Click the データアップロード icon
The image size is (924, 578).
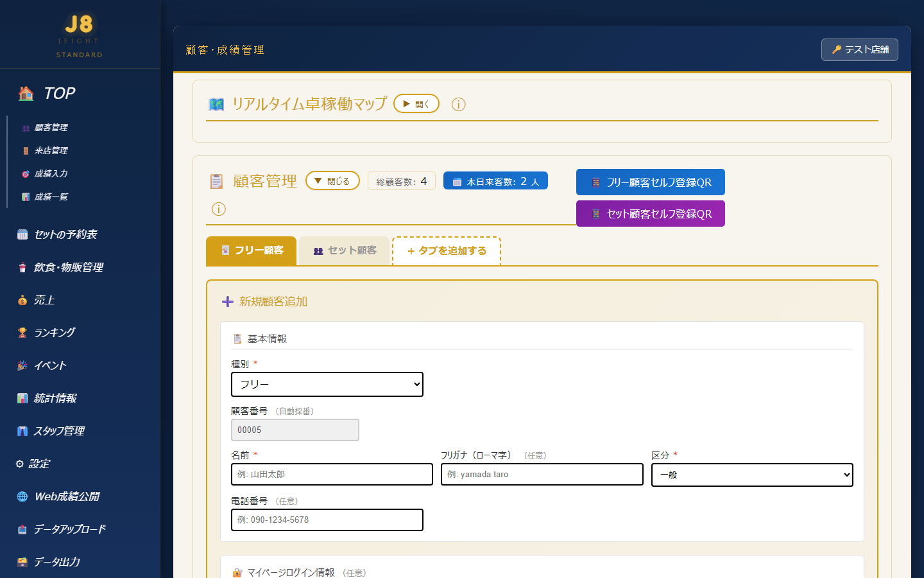point(22,529)
